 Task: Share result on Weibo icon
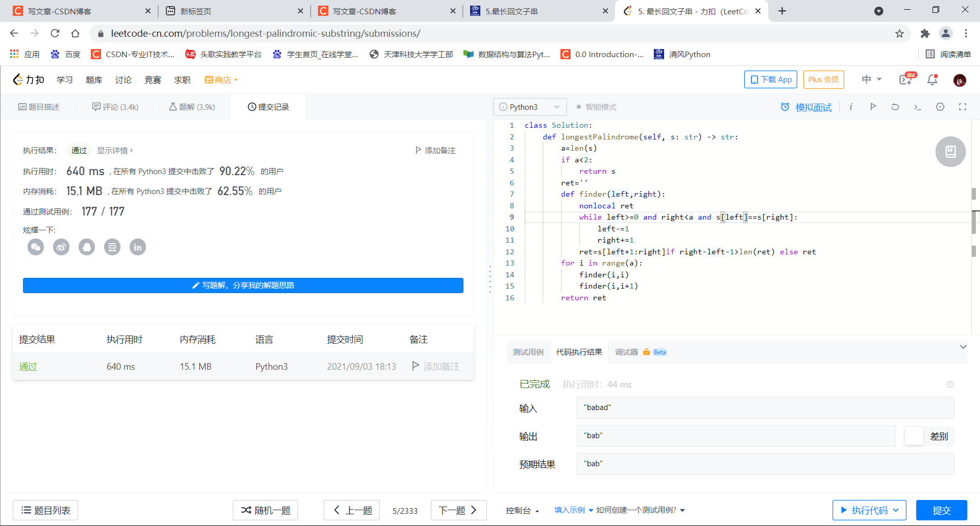click(x=61, y=247)
